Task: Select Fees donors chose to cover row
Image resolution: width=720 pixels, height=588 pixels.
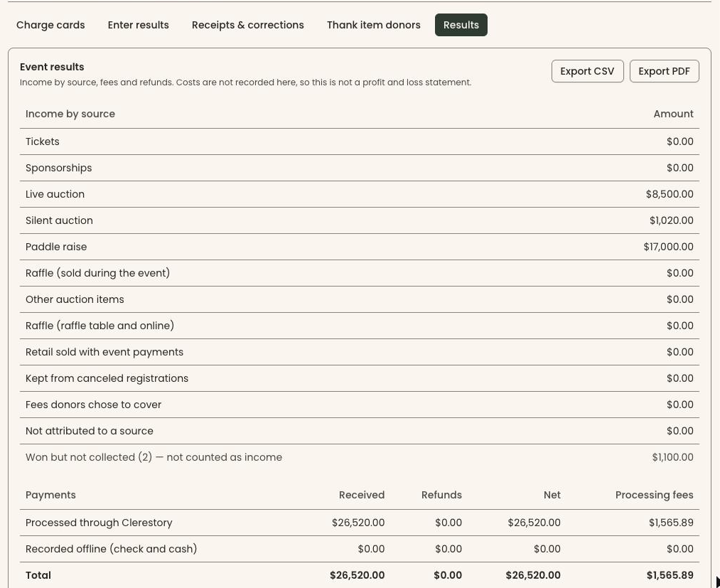Action: (x=360, y=405)
